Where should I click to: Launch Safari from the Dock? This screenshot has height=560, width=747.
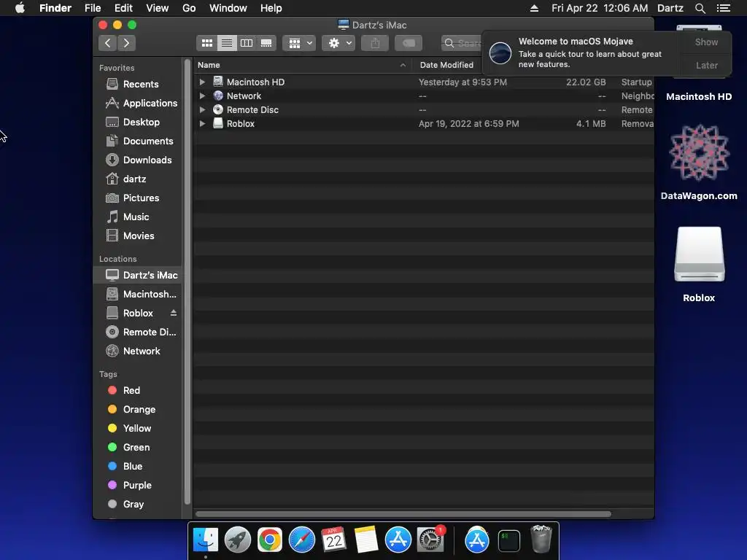tap(301, 540)
